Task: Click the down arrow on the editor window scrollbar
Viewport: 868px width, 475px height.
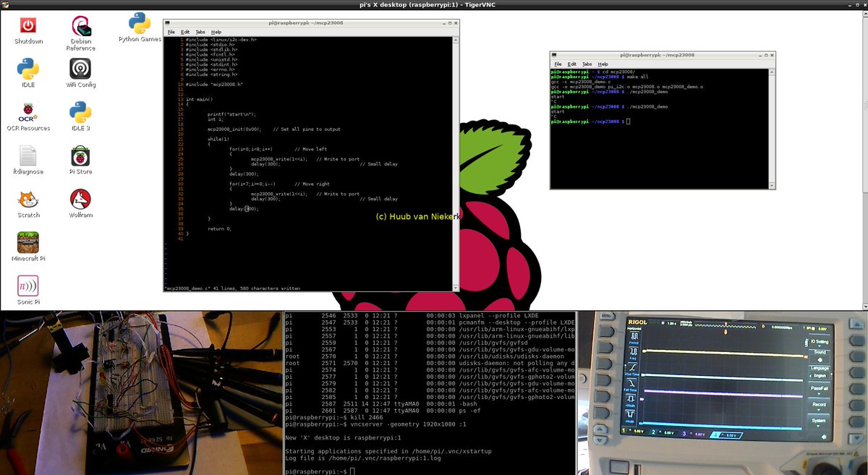Action: point(456,288)
